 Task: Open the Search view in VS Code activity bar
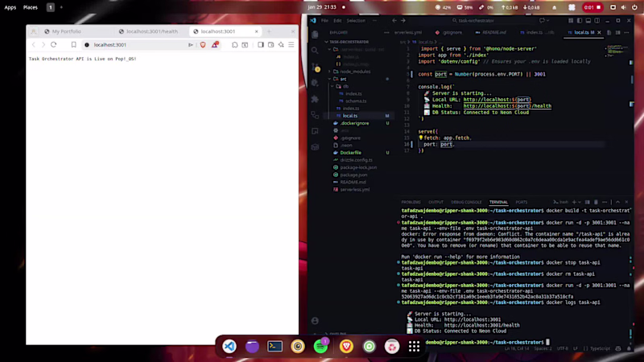click(315, 51)
